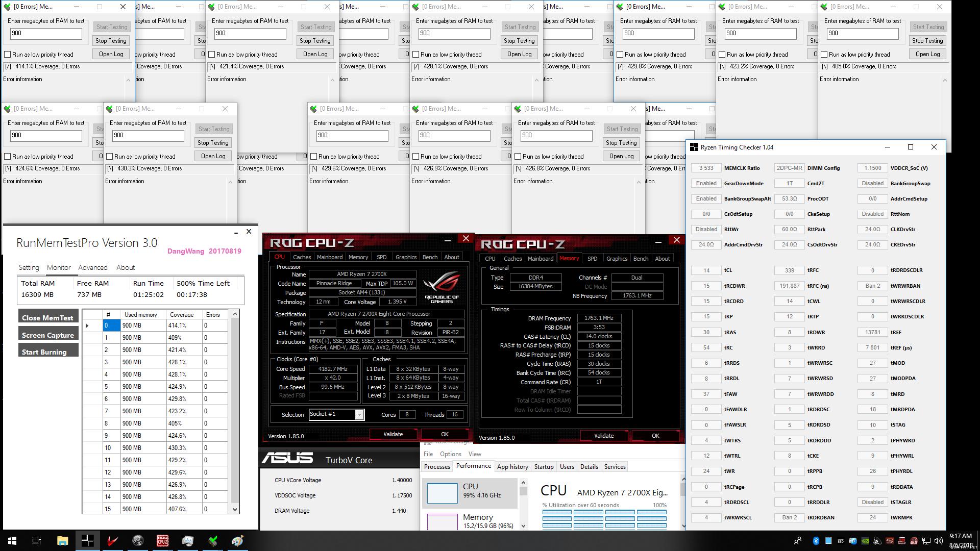Click the 1.1500 VDDCR_SoC value field
This screenshot has width=980, height=551.
872,168
